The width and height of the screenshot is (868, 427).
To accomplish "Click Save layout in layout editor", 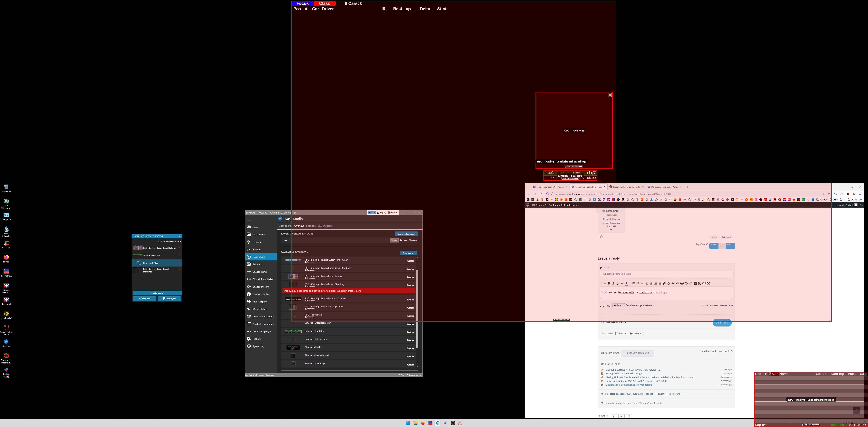I will [x=169, y=299].
